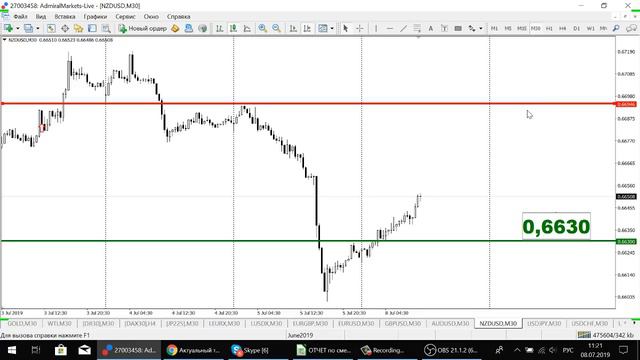Open the Сервис menu
This screenshot has width=640, height=360.
(125, 17)
